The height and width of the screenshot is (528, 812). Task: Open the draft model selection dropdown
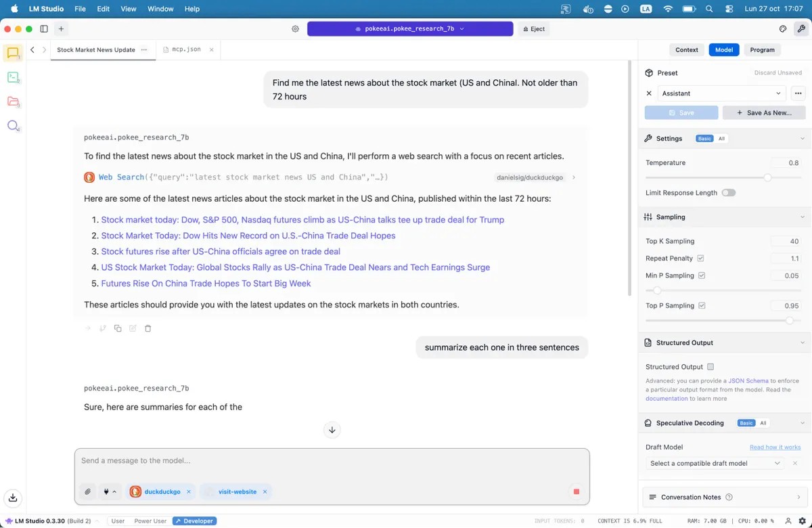(715, 463)
